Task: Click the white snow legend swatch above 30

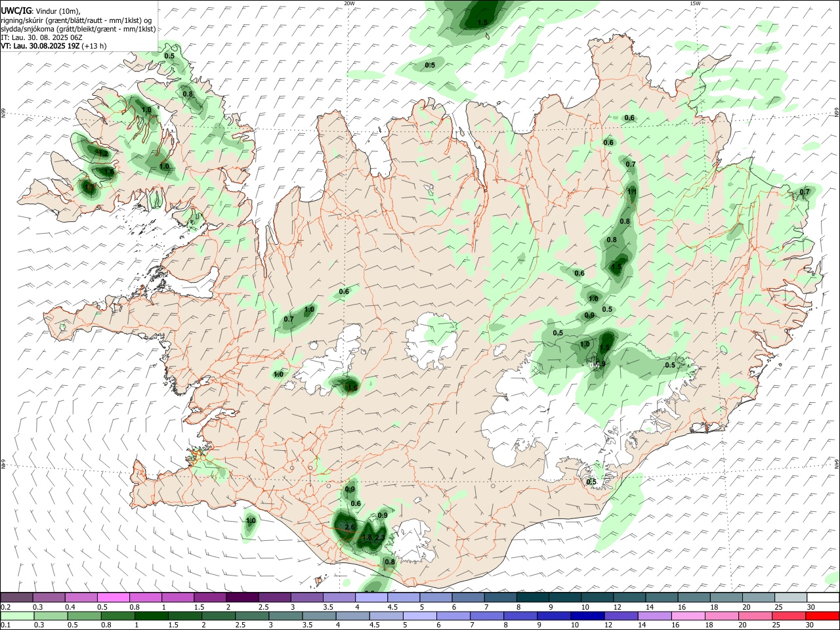Action: tap(823, 598)
